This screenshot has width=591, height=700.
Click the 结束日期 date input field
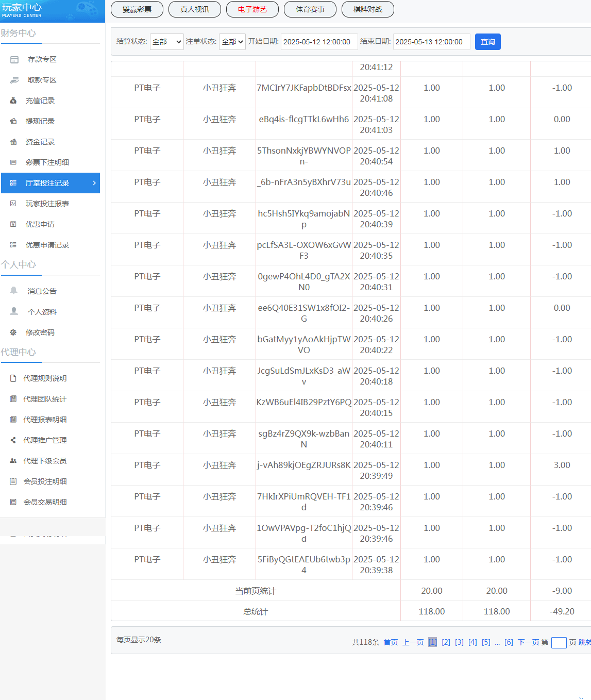click(431, 42)
